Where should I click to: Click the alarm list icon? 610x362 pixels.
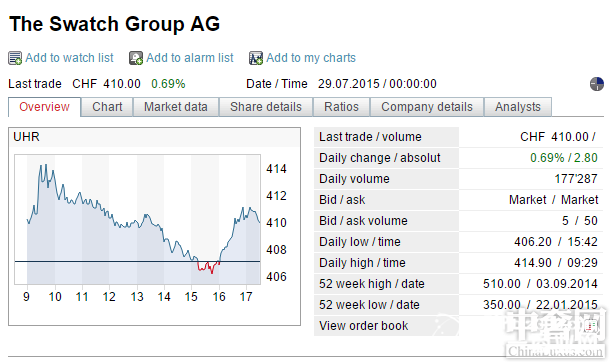point(136,58)
